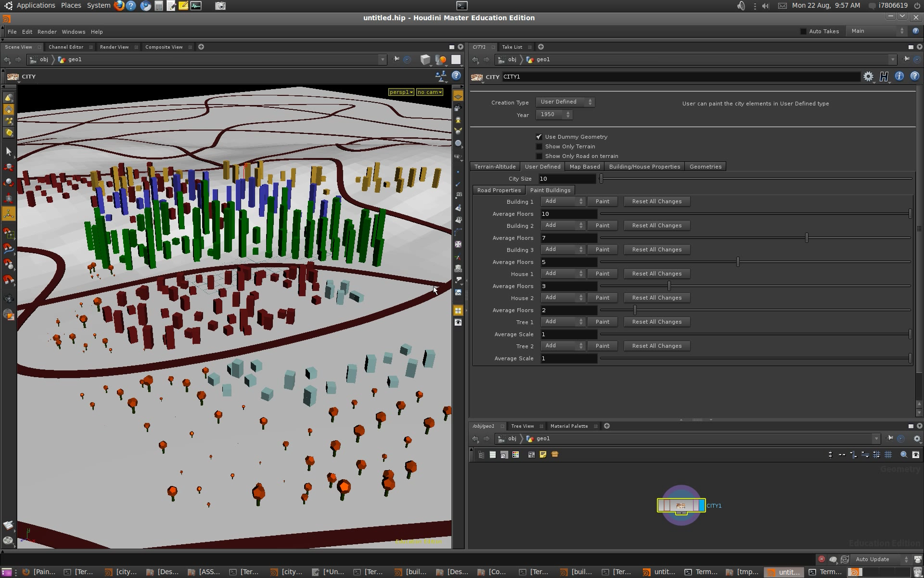
Task: Open House 1 Add dropdown
Action: tap(563, 274)
